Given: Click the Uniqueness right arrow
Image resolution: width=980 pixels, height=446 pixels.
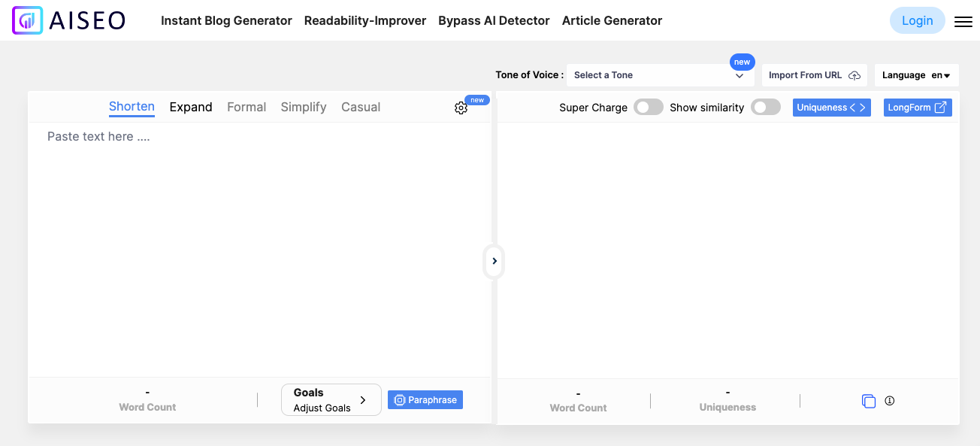Looking at the screenshot, I should point(863,108).
